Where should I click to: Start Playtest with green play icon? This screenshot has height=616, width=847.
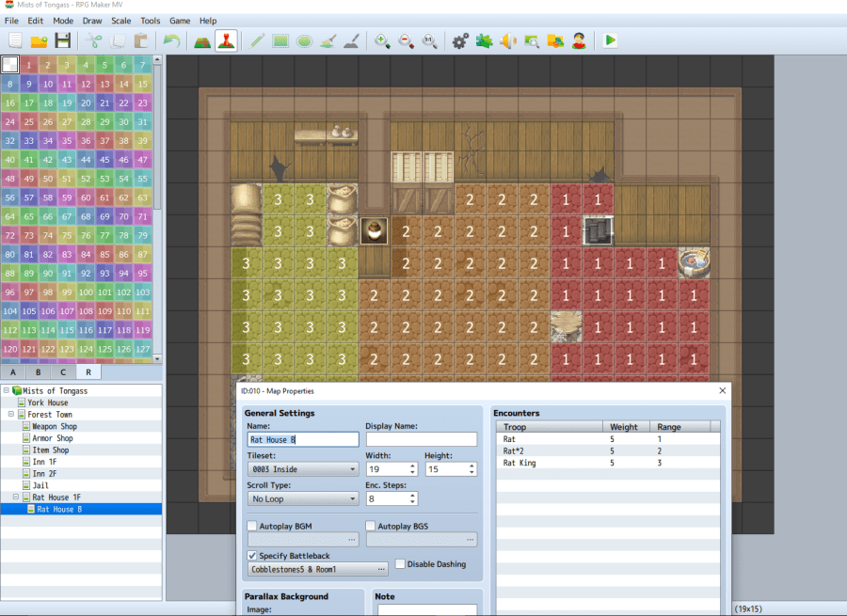pos(611,40)
